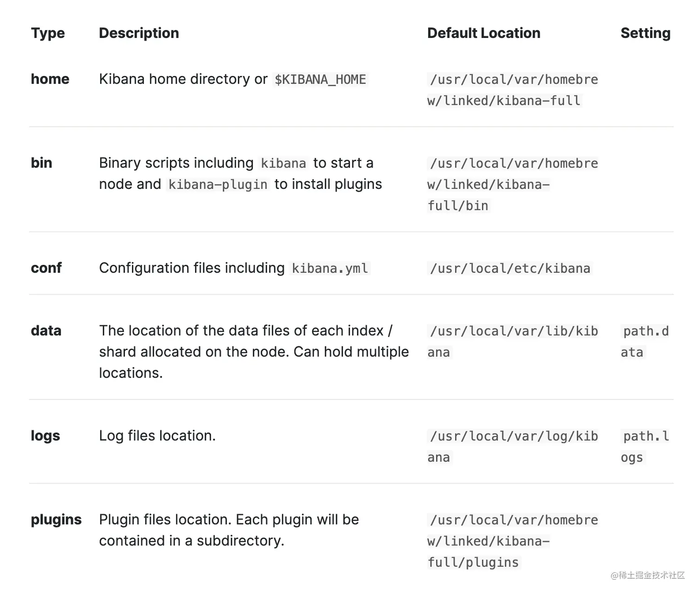The width and height of the screenshot is (700, 595).
Task: Select the Default Location column header
Action: 483,33
